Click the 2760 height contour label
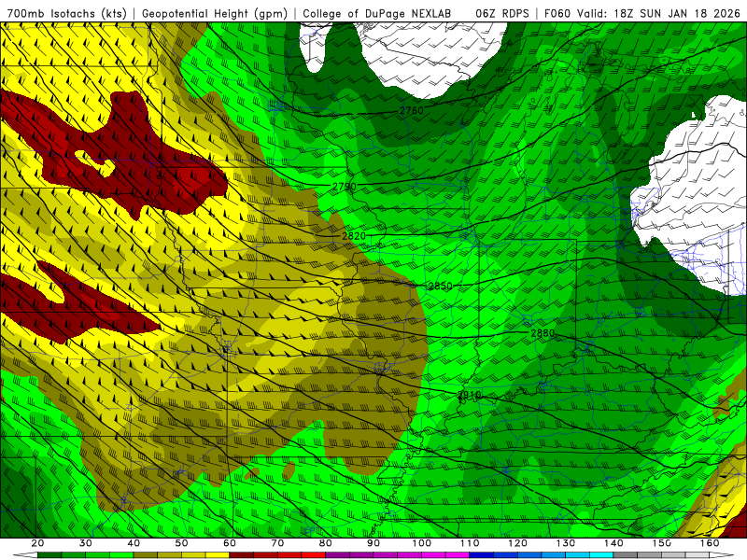Screen dimensions: 747x560 pos(411,110)
